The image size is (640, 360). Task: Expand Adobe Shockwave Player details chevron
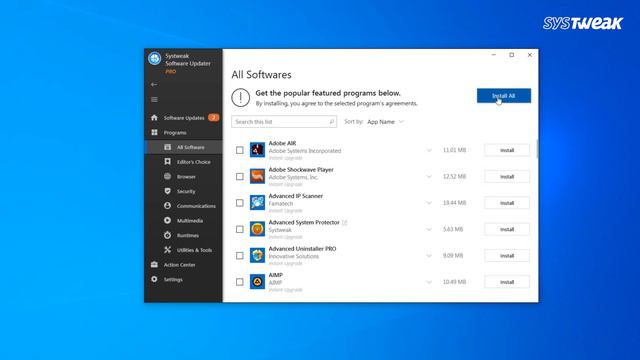tap(429, 177)
